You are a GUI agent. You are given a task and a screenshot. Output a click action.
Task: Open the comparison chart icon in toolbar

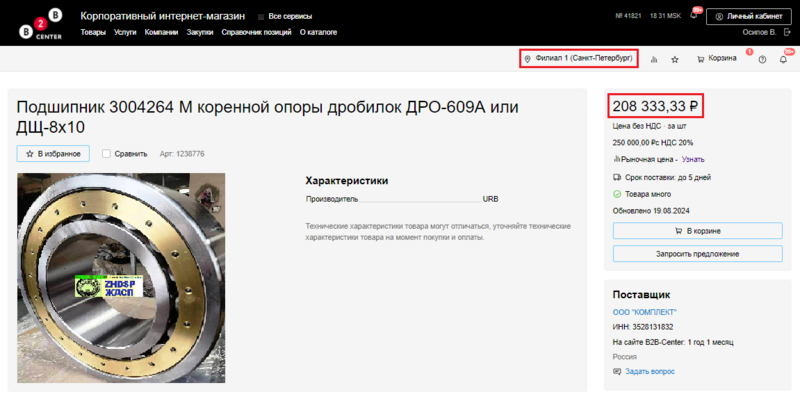pyautogui.click(x=654, y=60)
